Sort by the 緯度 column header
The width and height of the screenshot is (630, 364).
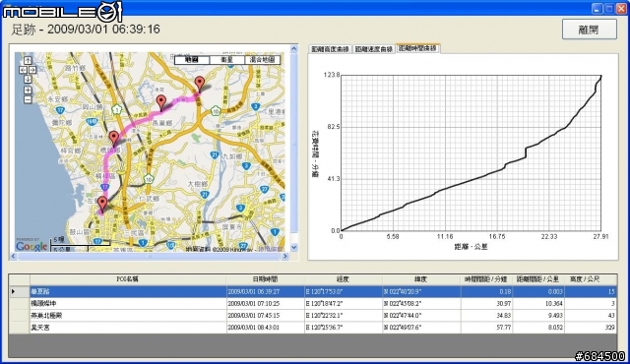coord(421,279)
